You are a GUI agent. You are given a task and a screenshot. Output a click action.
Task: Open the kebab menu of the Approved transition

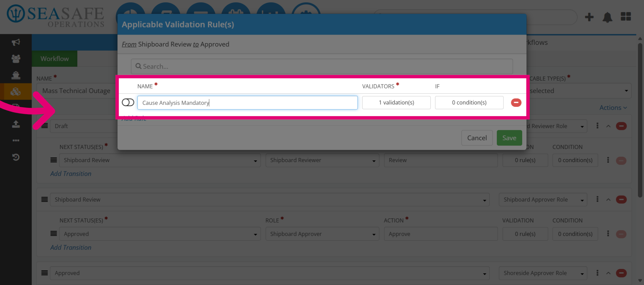pos(608,234)
